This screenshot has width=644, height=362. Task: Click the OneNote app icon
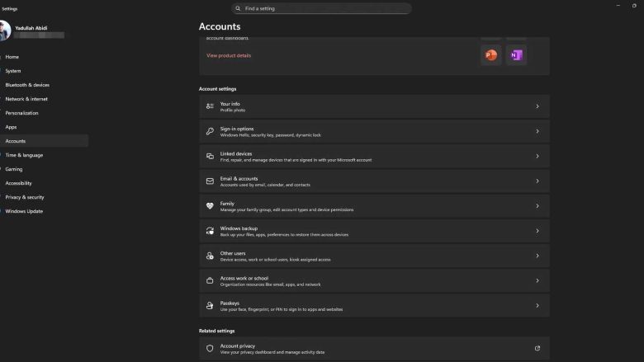click(516, 55)
